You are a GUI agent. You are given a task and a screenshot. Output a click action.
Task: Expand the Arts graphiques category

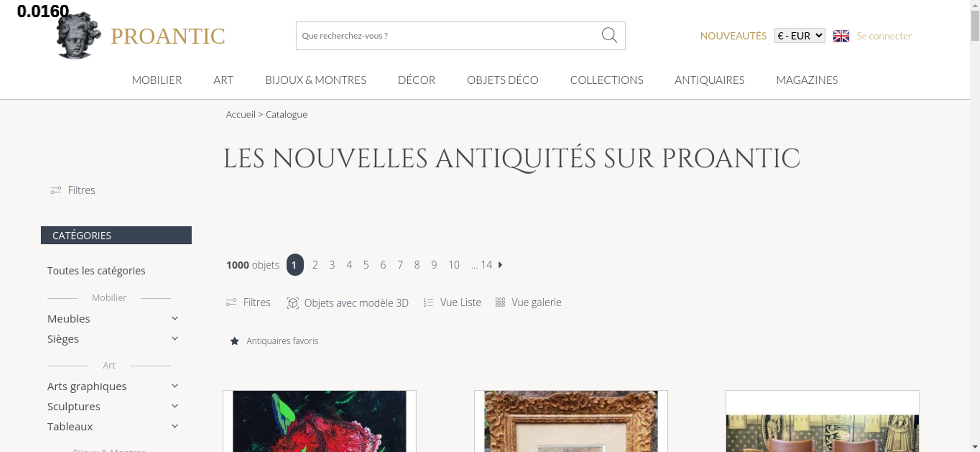click(175, 386)
